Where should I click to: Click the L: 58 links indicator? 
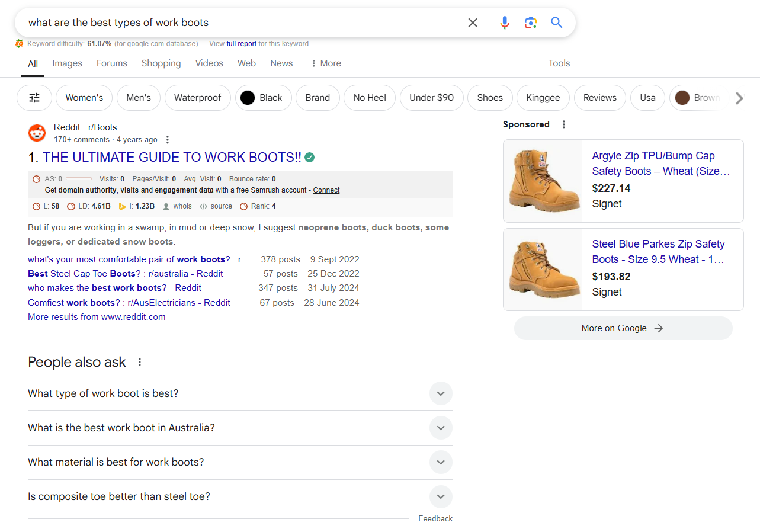(x=46, y=206)
